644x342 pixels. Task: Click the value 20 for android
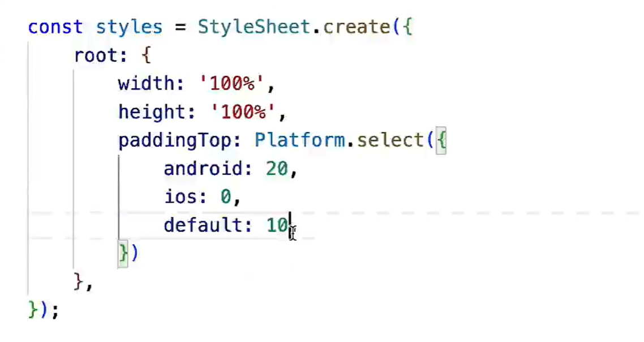coord(277,168)
